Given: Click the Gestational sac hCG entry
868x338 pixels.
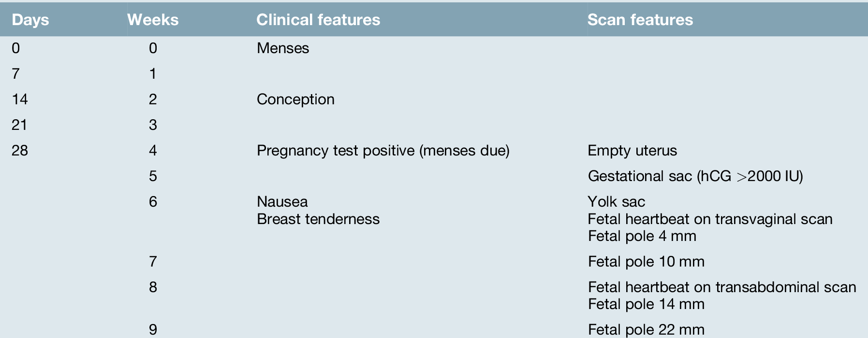Looking at the screenshot, I should 695,176.
